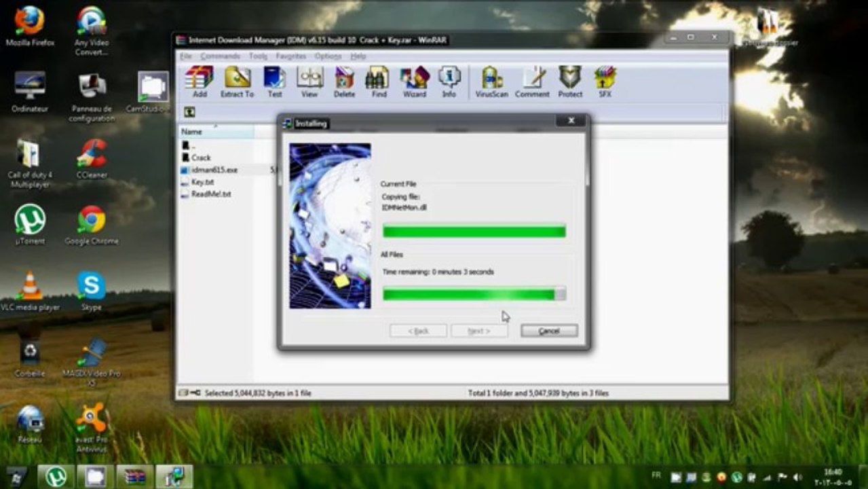Open Any Video Converter desktop icon

coord(92,31)
